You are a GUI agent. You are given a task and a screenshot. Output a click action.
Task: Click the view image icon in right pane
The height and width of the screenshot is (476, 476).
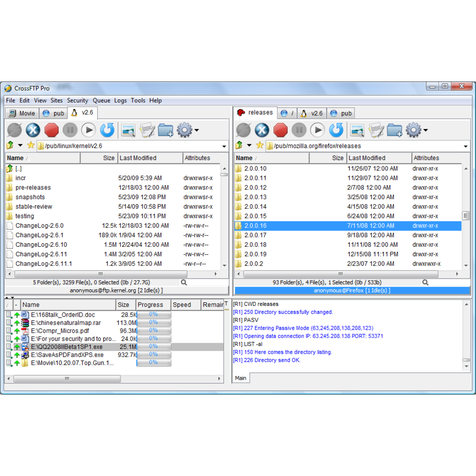(357, 131)
